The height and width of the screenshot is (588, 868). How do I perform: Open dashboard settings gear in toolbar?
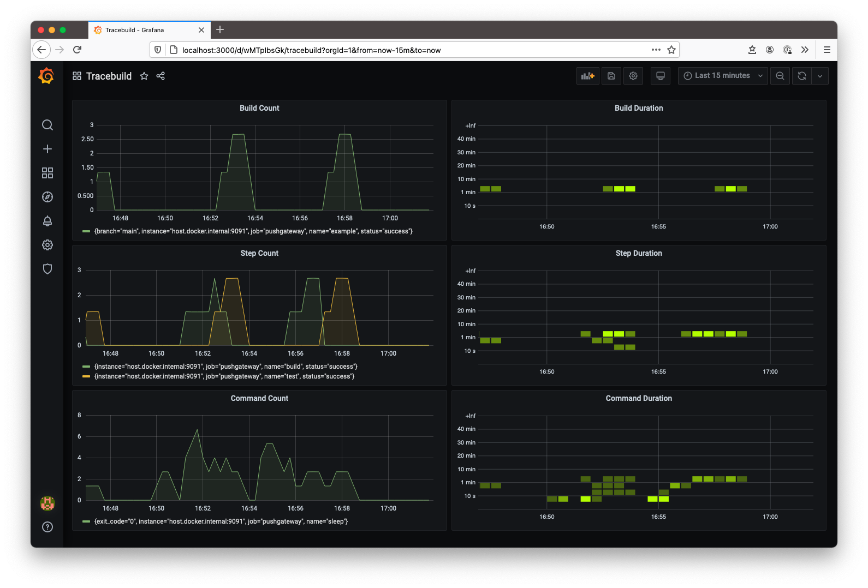(x=633, y=76)
